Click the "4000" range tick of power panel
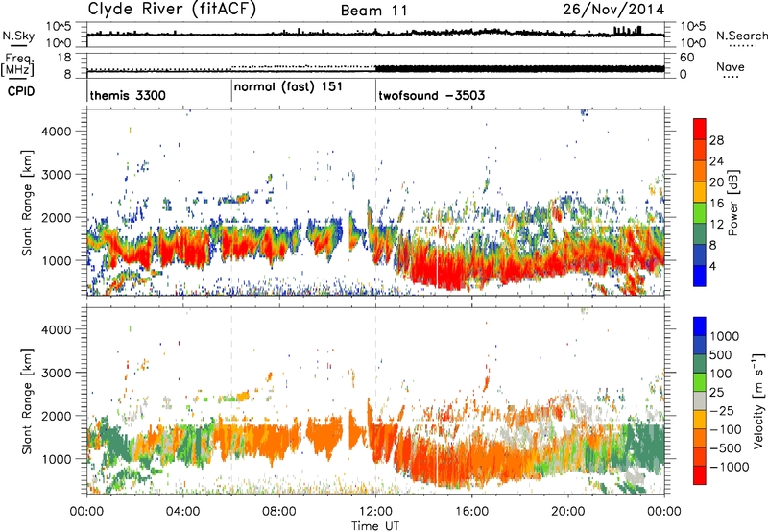Screen dimensions: 768x532 [57, 132]
